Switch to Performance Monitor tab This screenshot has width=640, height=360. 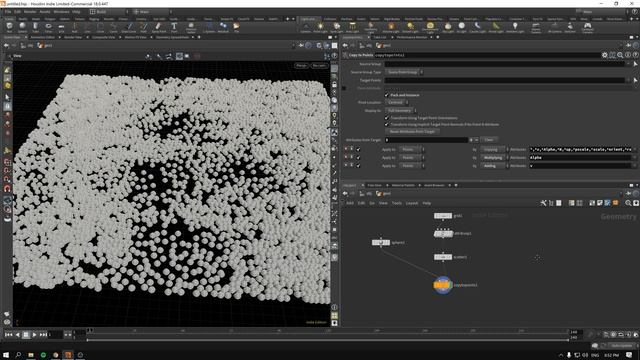pos(412,37)
